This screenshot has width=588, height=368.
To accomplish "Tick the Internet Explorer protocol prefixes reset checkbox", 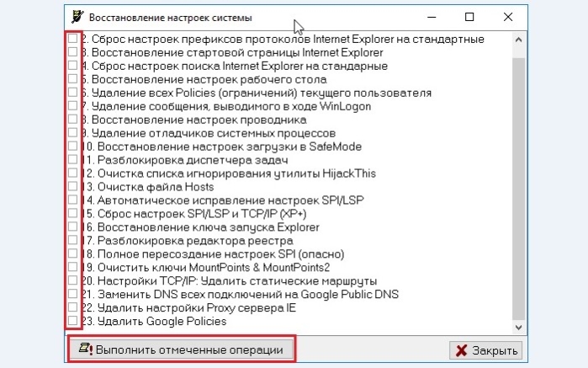I will [x=72, y=38].
